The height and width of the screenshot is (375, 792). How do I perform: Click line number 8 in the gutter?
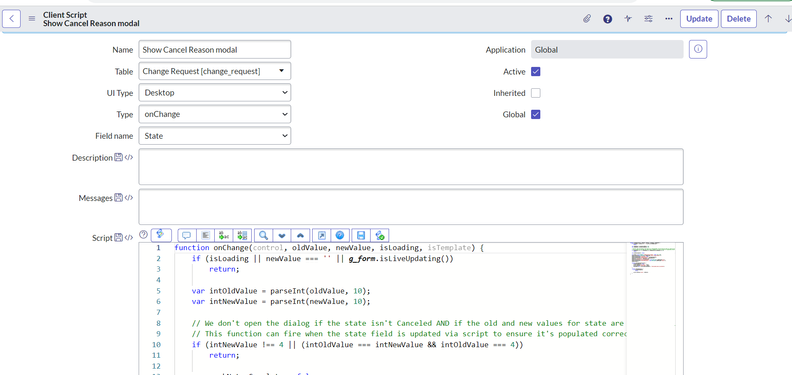(158, 323)
